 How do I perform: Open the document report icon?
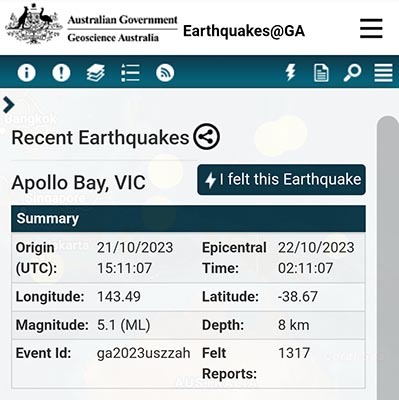[321, 73]
